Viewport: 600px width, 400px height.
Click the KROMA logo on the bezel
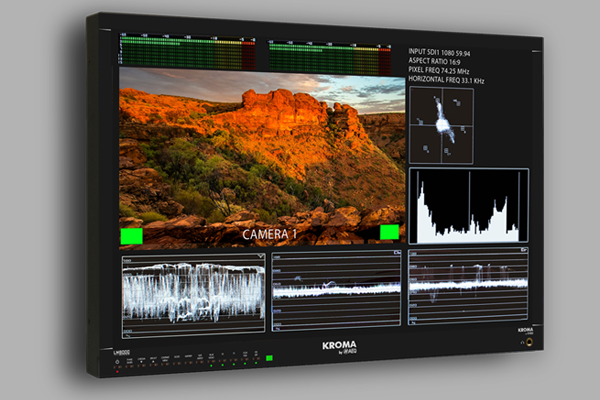337,346
